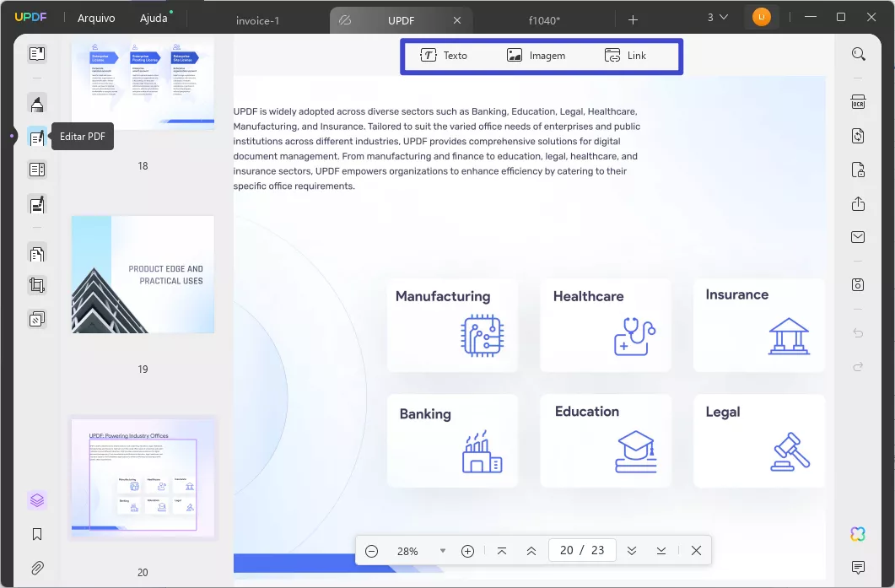Go to previous page arrow
This screenshot has width=895, height=588.
click(x=531, y=551)
